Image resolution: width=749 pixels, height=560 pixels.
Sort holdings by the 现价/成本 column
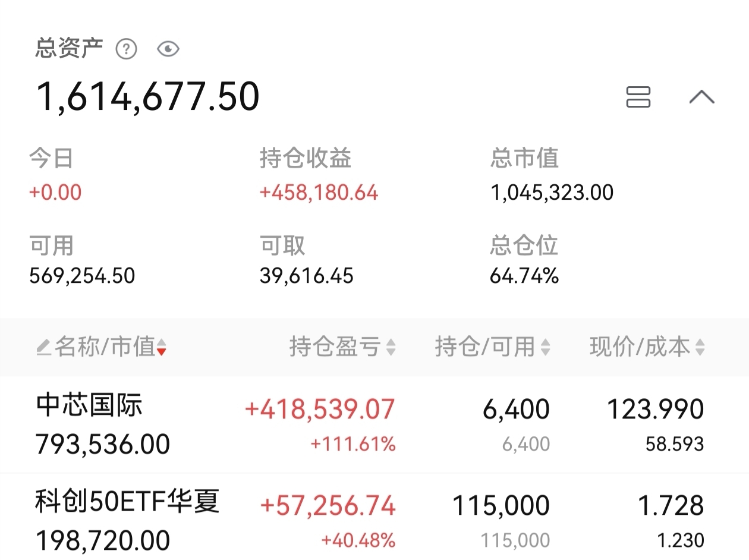coord(647,347)
